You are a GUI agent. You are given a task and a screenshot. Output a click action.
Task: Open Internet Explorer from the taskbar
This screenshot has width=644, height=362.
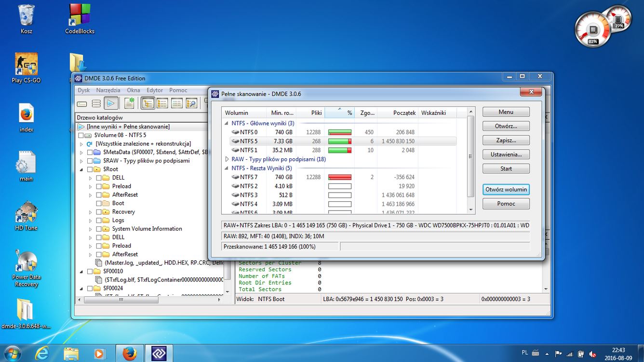pos(42,353)
